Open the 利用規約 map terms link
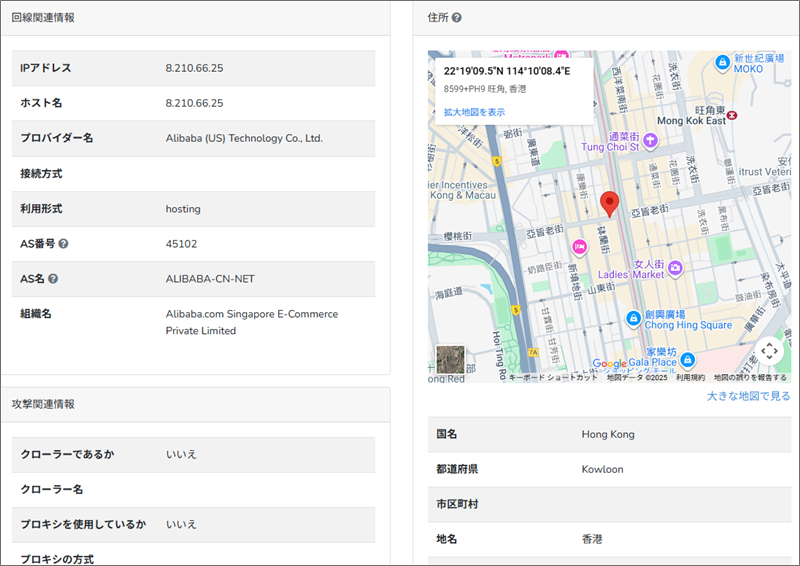 690,378
